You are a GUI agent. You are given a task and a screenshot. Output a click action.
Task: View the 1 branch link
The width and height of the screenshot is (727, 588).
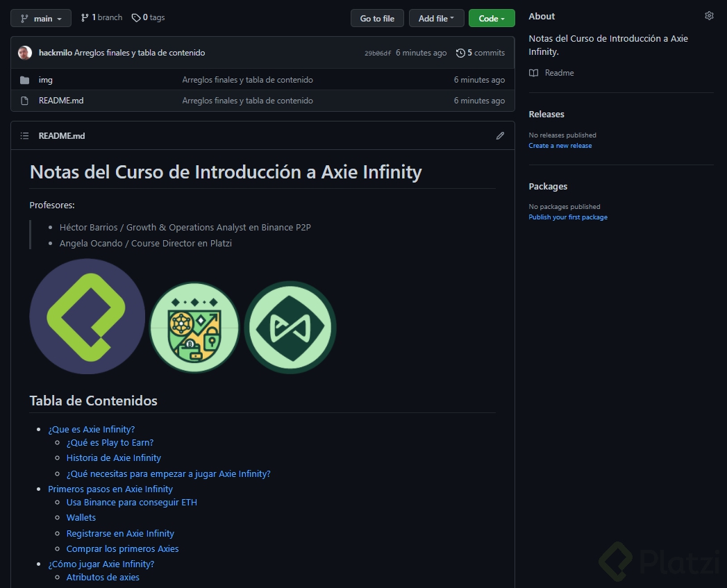pyautogui.click(x=101, y=17)
